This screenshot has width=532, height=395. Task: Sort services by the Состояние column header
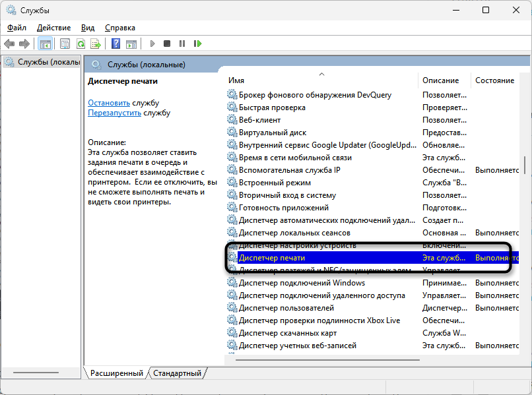coord(494,80)
